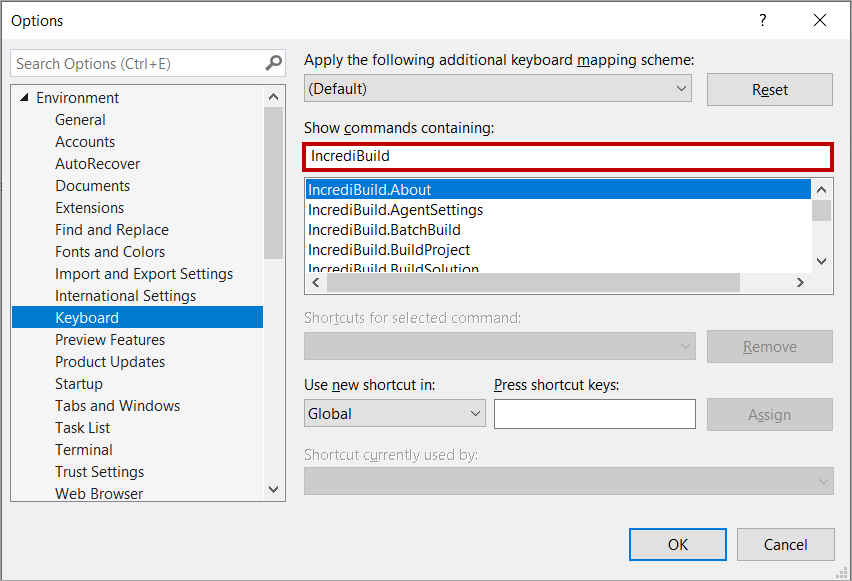
Task: Collapse the Environment tree node
Action: coord(23,98)
